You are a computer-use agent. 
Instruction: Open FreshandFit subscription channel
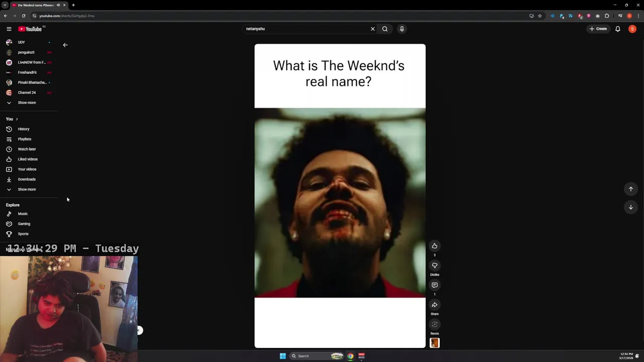[28, 72]
